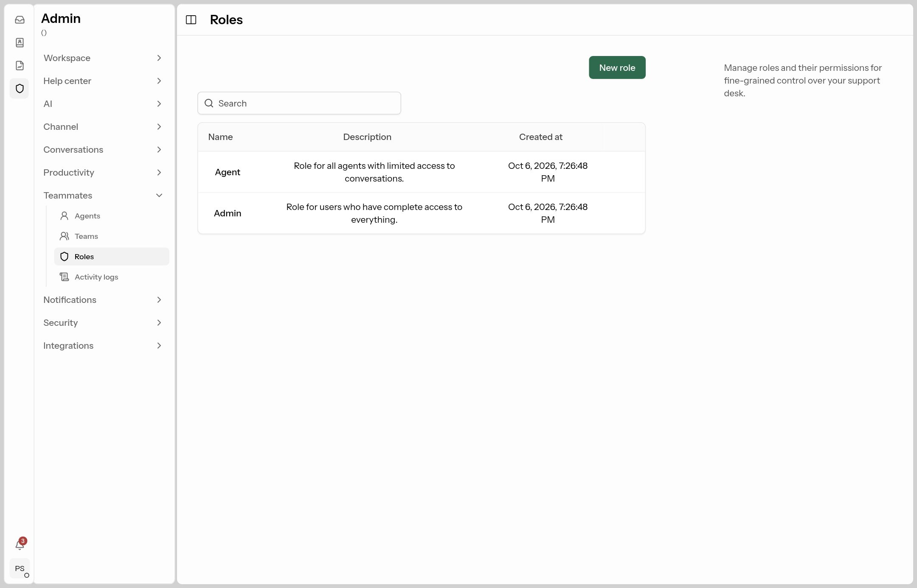This screenshot has width=917, height=588.
Task: Open the Admin role row
Action: coord(421,213)
